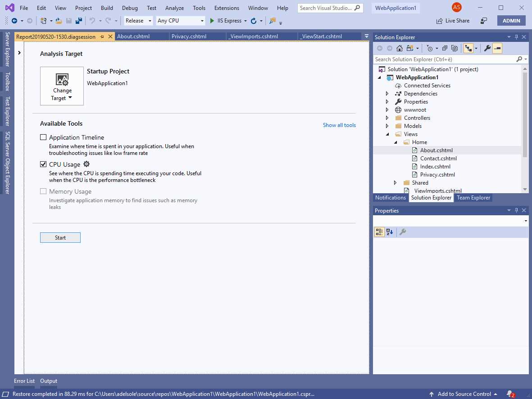Open the Release configuration dropdown

[x=137, y=20]
